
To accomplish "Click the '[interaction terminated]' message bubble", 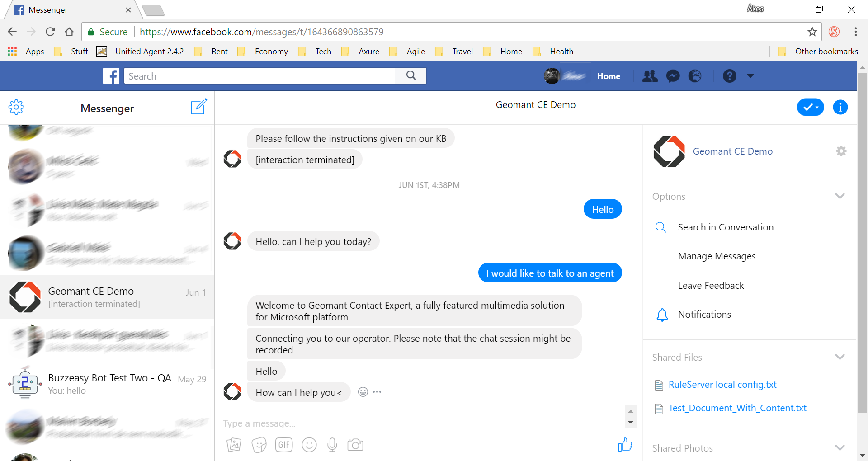I will (305, 160).
